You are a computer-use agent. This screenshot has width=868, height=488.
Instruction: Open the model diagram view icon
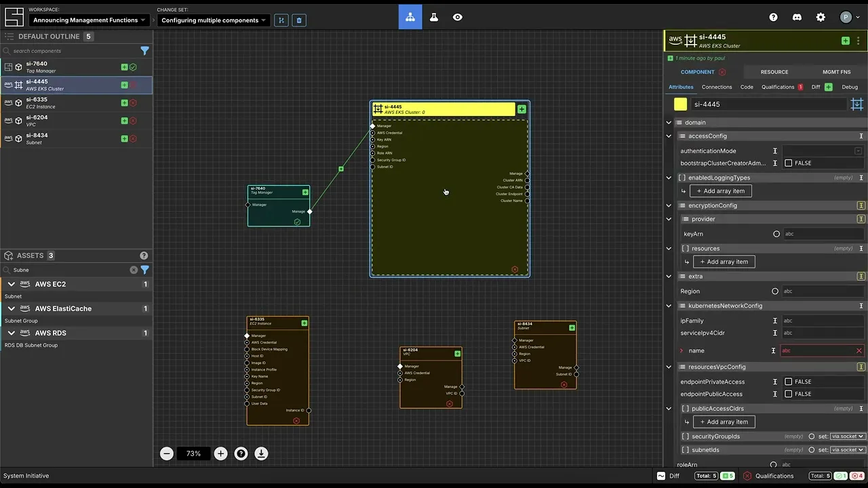(x=410, y=18)
